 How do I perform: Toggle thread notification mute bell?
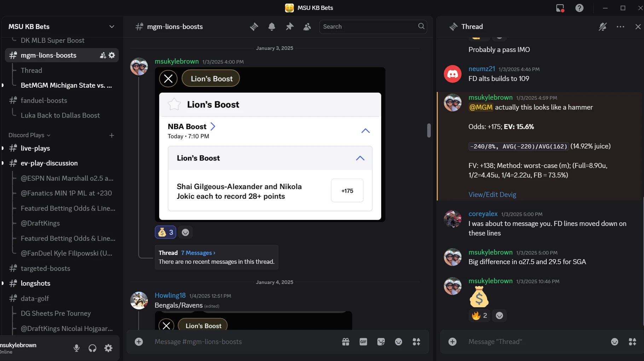[603, 27]
